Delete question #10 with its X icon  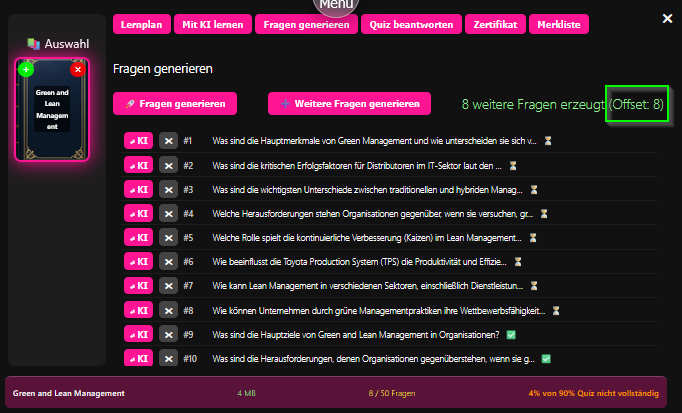[x=168, y=358]
